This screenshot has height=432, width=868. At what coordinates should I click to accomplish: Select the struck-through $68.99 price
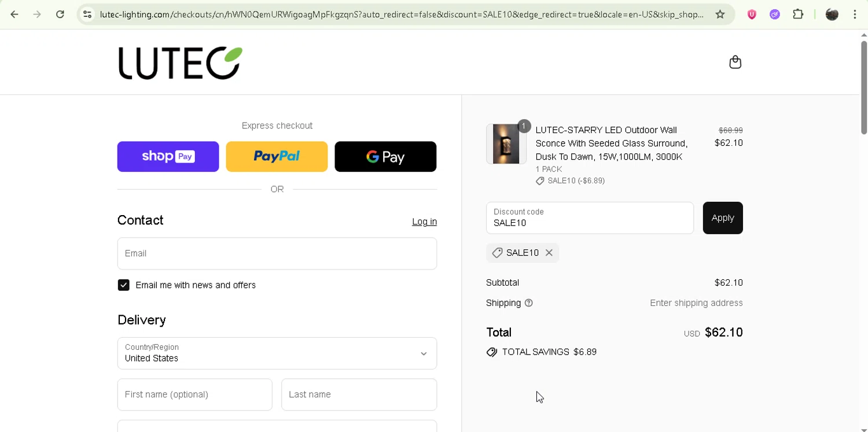[730, 131]
